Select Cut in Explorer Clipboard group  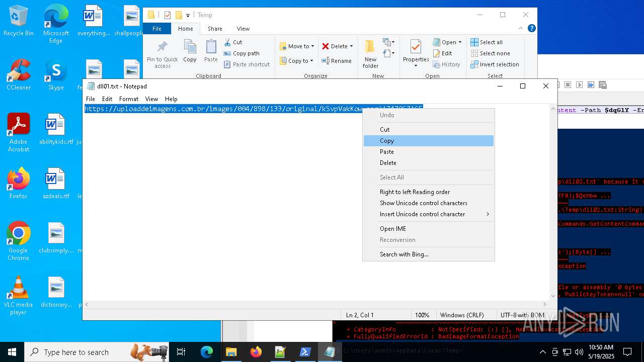click(233, 42)
